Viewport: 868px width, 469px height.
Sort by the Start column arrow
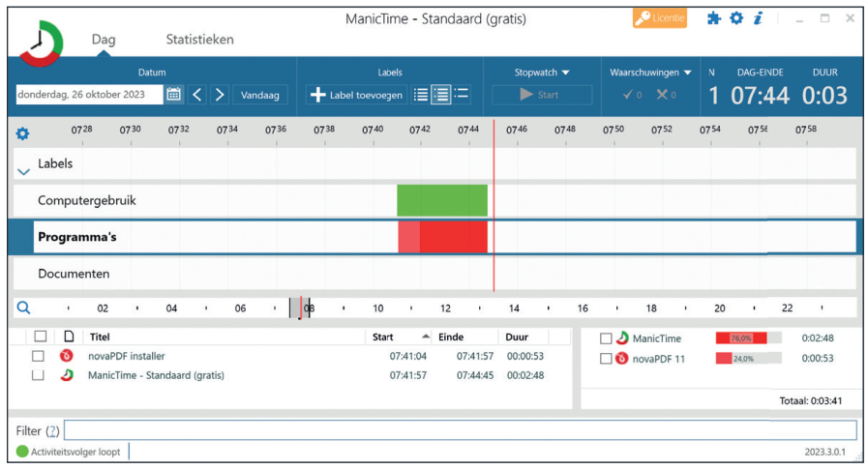tap(425, 337)
